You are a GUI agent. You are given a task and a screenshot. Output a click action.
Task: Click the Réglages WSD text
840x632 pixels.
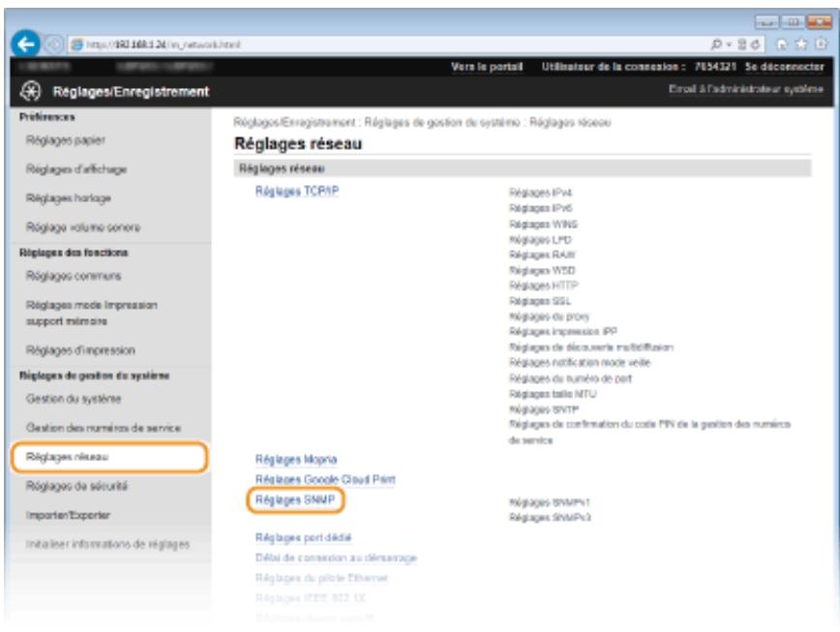coord(542,270)
